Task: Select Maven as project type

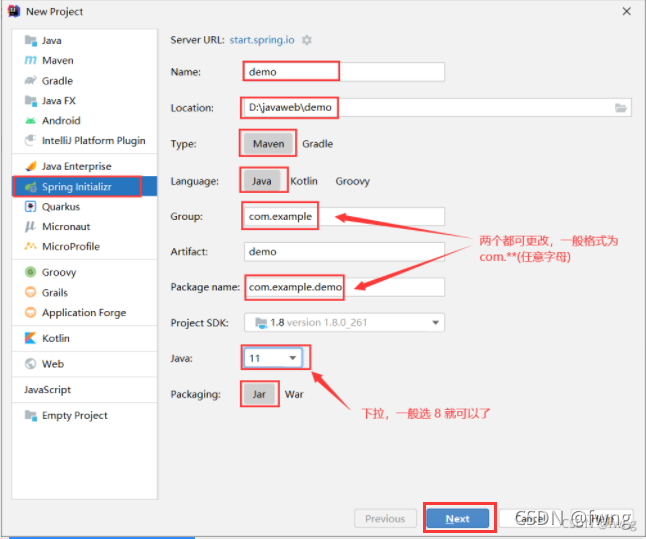Action: (x=268, y=144)
